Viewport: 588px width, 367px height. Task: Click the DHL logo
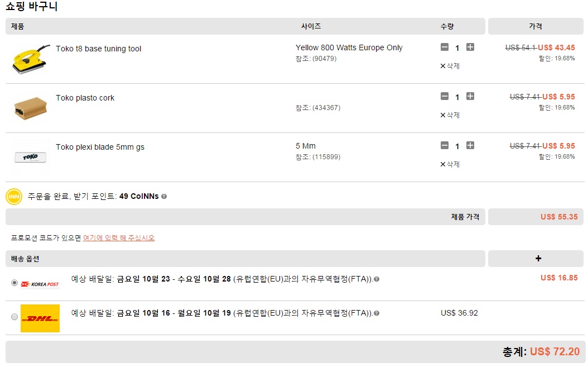pos(40,318)
